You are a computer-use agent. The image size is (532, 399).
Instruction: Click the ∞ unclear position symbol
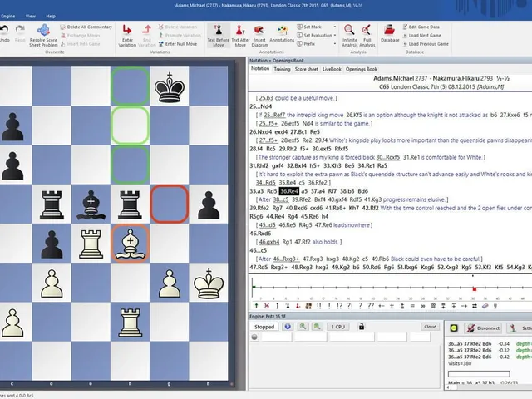tap(423, 306)
